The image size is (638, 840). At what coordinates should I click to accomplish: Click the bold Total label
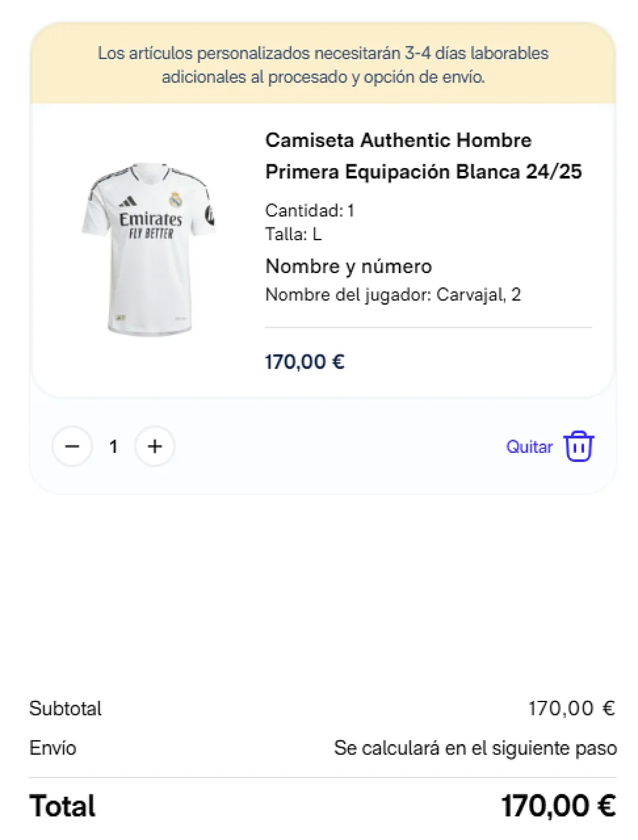(63, 806)
